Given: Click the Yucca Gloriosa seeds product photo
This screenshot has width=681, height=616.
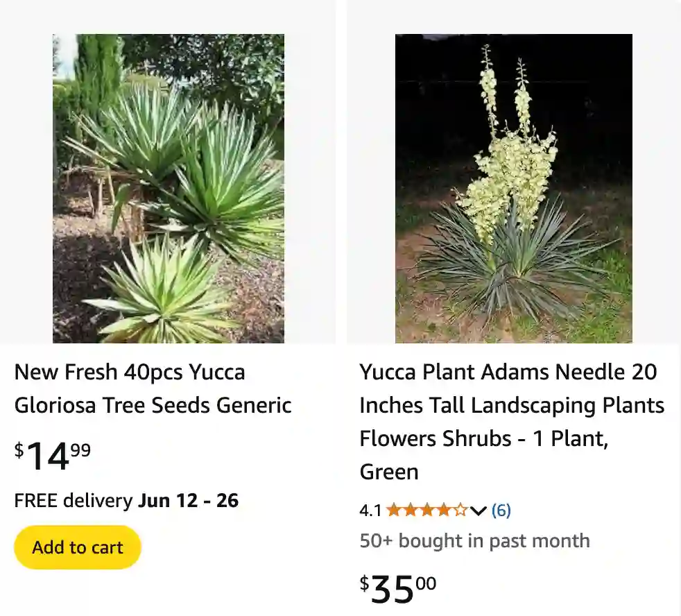Looking at the screenshot, I should tap(168, 187).
